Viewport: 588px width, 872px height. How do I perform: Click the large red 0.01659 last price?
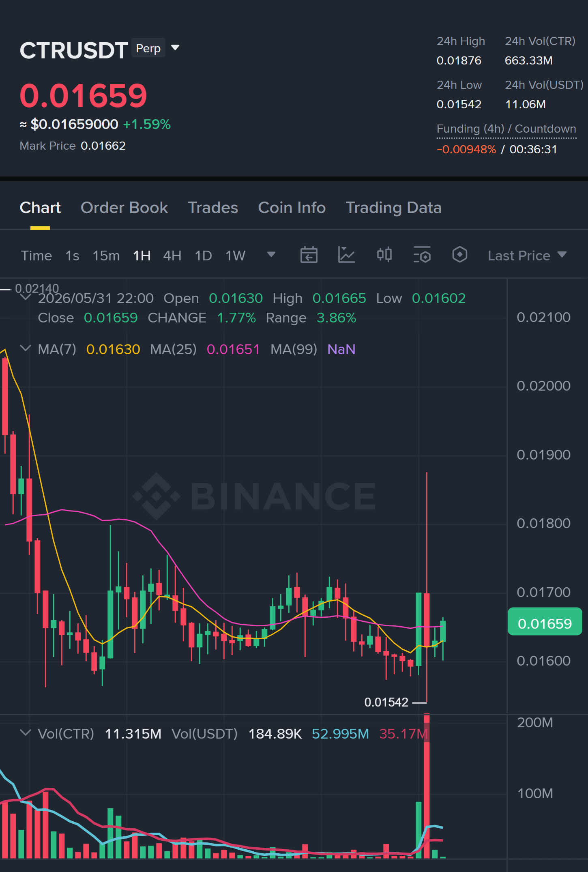click(84, 96)
